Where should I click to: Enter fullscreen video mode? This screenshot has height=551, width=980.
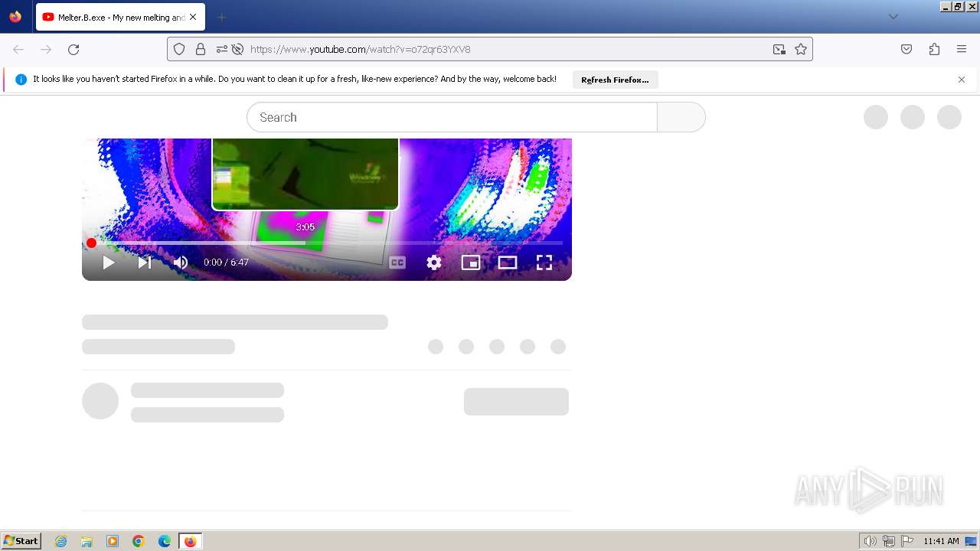pyautogui.click(x=544, y=262)
